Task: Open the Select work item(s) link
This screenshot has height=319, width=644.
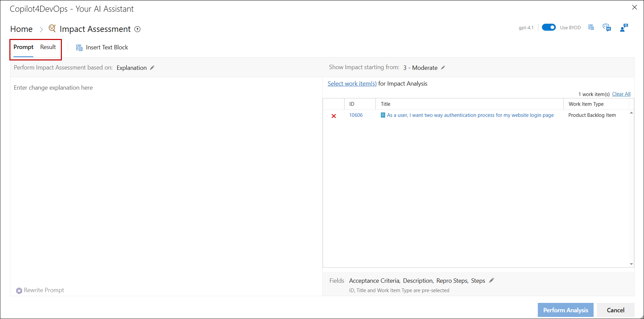Action: coord(352,84)
